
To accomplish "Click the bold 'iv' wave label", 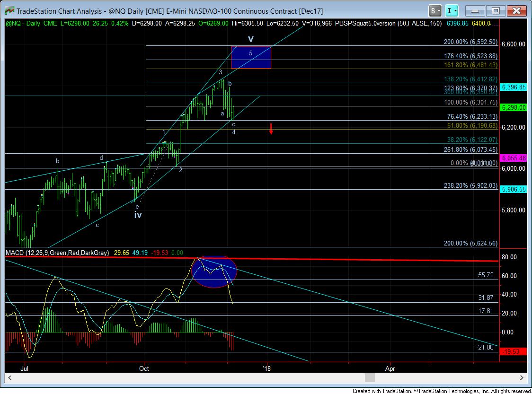I will 138,215.
